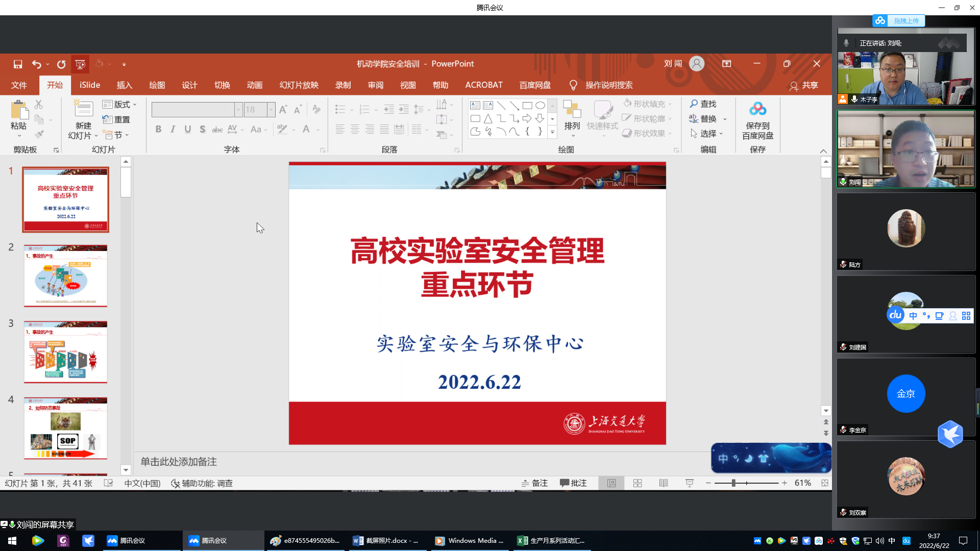Switch to slide sorter view icon
980x551 pixels.
[638, 483]
